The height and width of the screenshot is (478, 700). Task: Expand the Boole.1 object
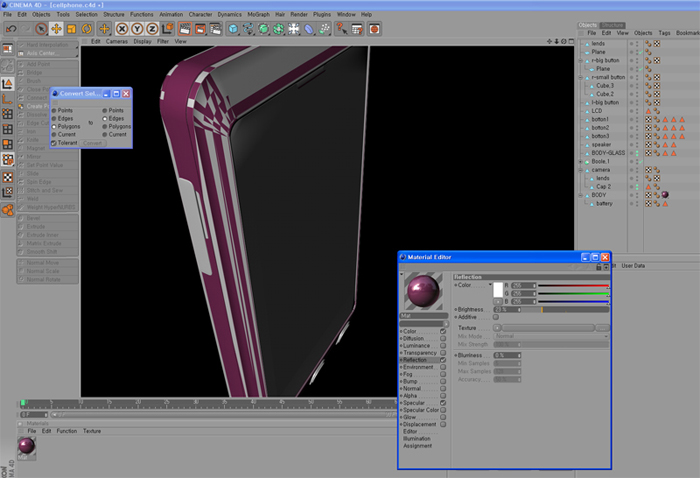581,162
